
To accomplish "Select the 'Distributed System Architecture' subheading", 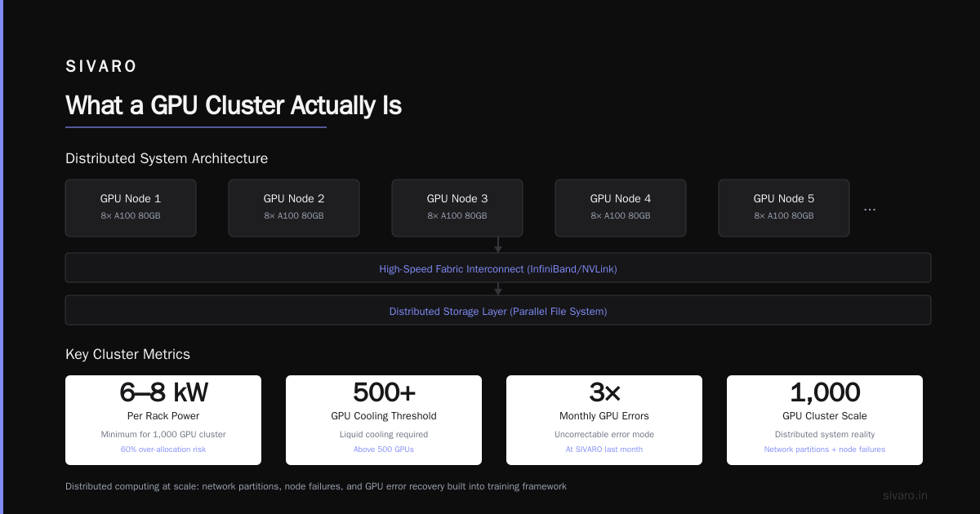I will [x=167, y=158].
